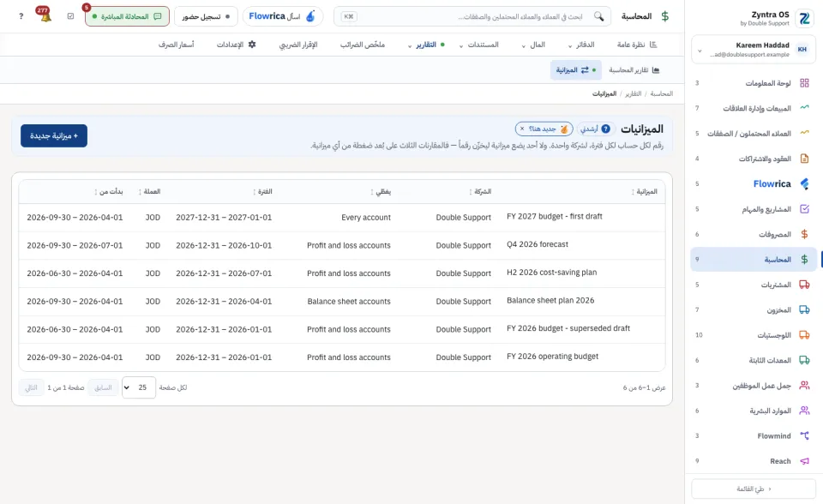The height and width of the screenshot is (504, 823).
Task: Open the Exchange Rates tab
Action: point(177,45)
